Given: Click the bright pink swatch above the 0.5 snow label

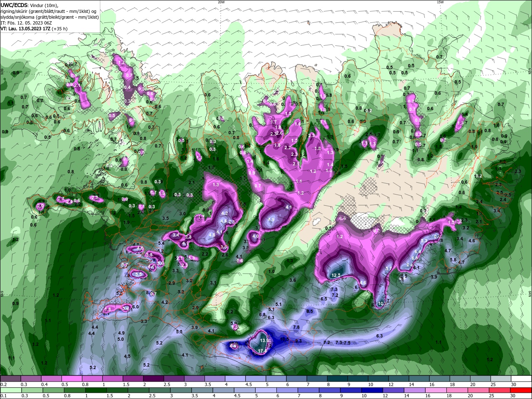Looking at the screenshot, I should coord(71,379).
